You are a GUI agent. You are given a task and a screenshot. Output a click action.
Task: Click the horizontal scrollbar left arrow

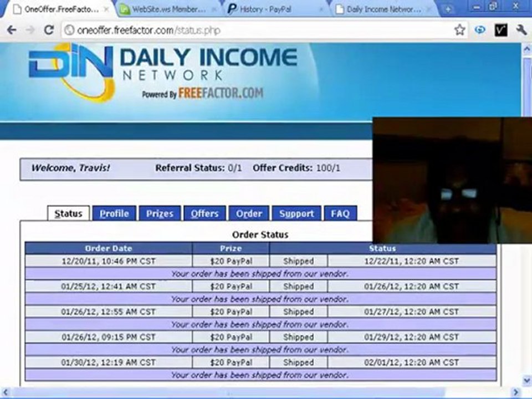coord(5,392)
